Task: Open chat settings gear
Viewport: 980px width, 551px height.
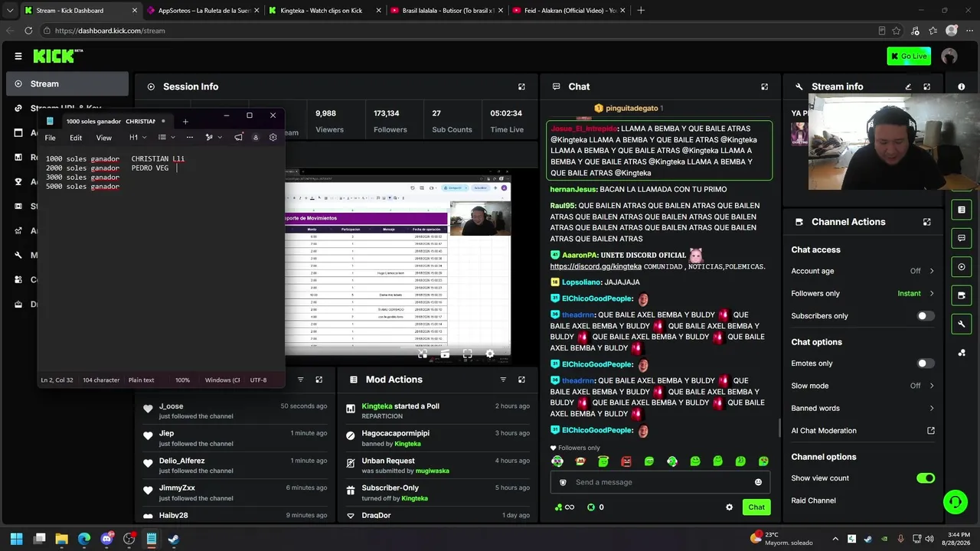Action: click(729, 507)
